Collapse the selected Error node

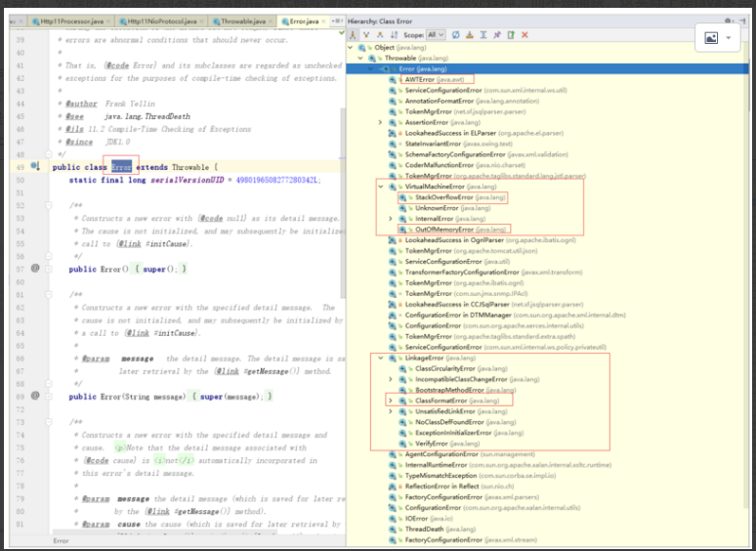click(x=370, y=68)
